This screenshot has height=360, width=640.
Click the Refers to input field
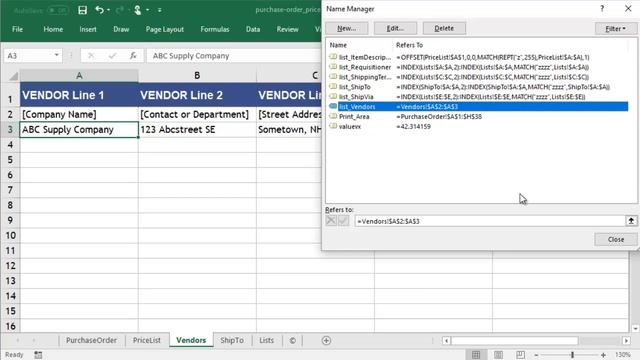(489, 221)
